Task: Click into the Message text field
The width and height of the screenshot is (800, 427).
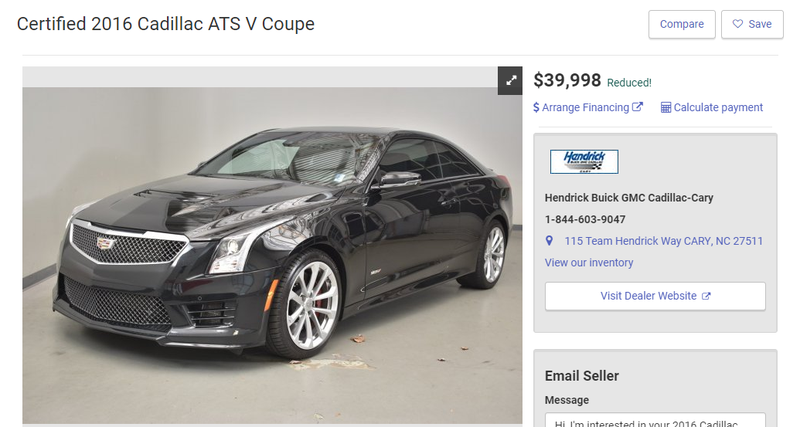Action: 655,420
